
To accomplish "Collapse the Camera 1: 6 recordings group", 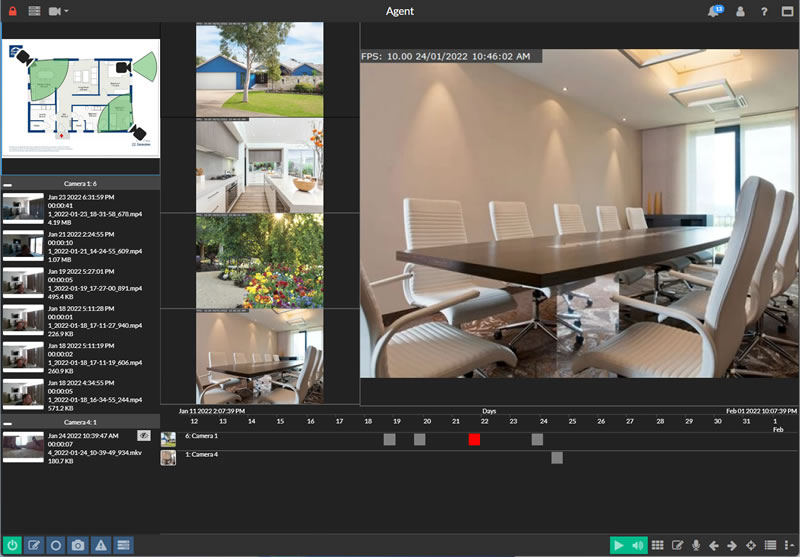I will [8, 185].
